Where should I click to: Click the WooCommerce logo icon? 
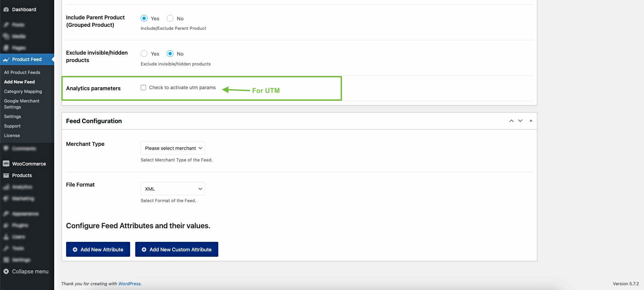[6, 163]
